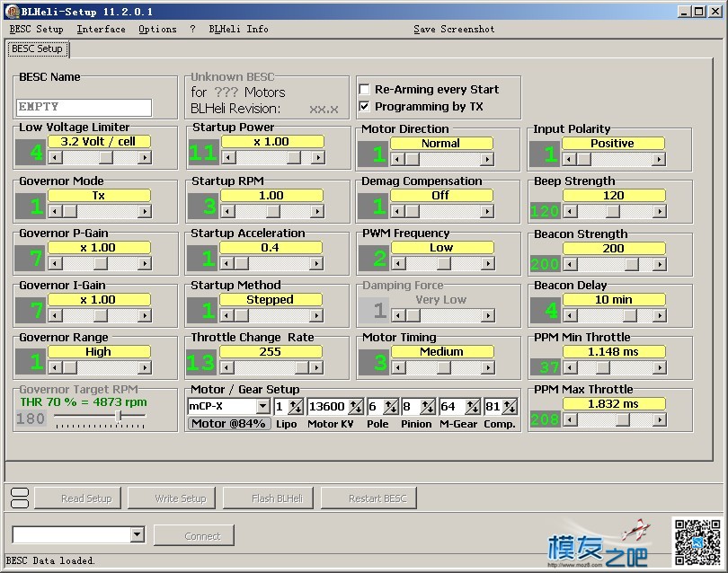
Task: Increase Beep Strength with right arrow
Action: pyautogui.click(x=660, y=212)
